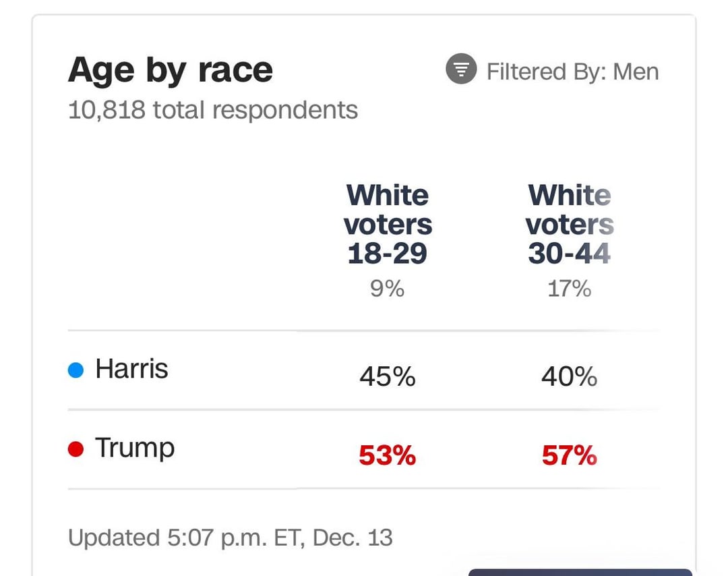This screenshot has width=728, height=576.
Task: Click the White voters 18-29 column header
Action: 388,224
